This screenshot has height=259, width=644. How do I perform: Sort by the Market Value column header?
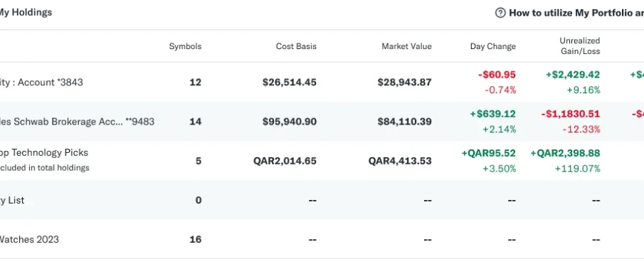pos(406,46)
